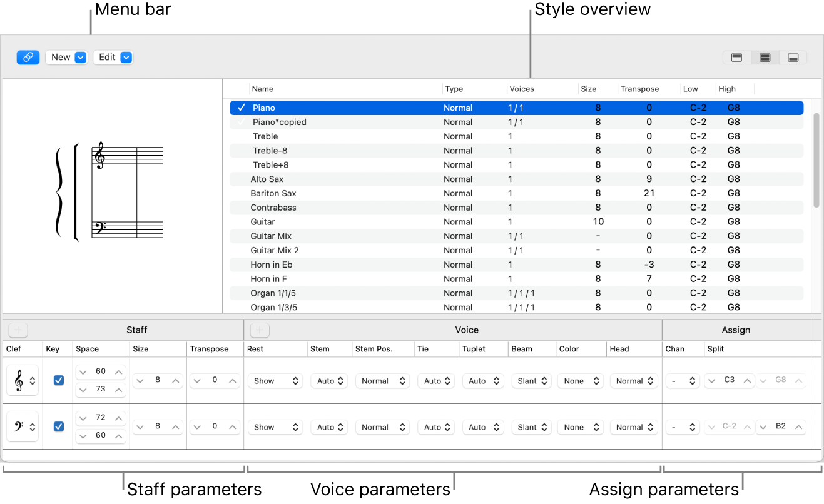Decrease the bass staff transpose value

197,426
